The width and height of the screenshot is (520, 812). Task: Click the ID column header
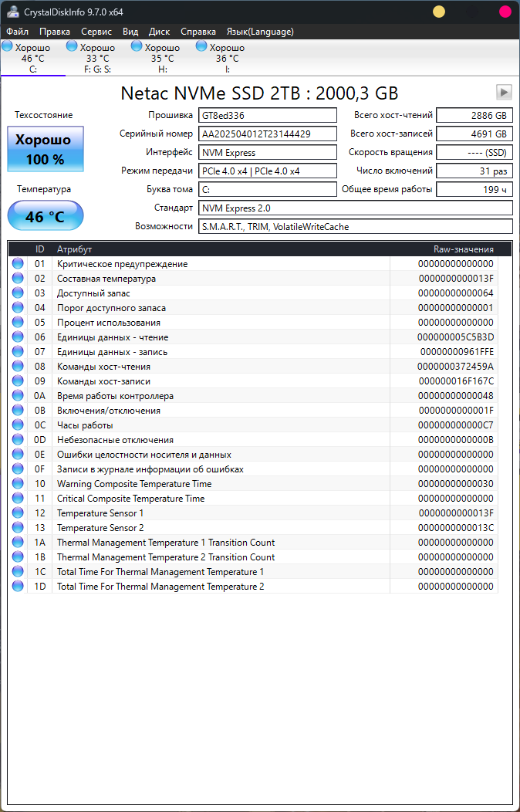coord(40,249)
